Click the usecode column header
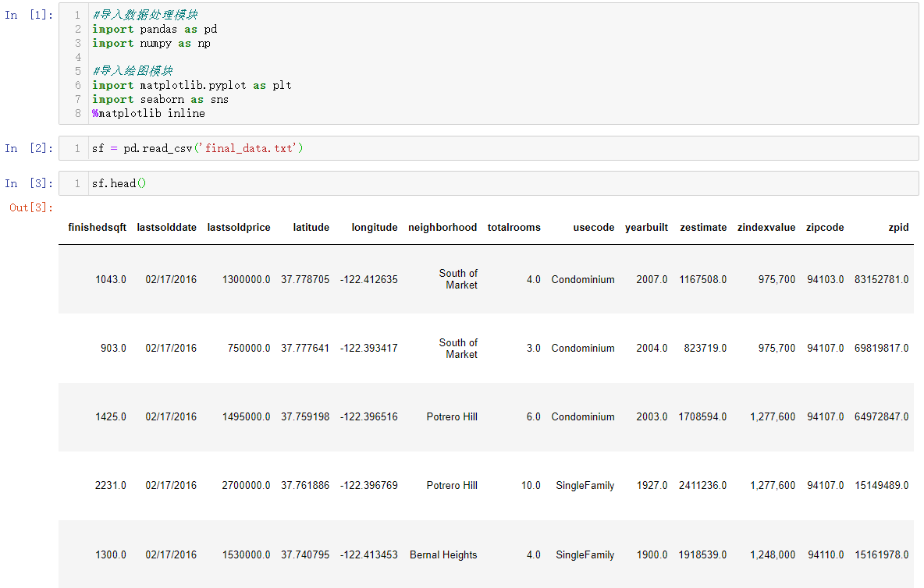 [594, 227]
